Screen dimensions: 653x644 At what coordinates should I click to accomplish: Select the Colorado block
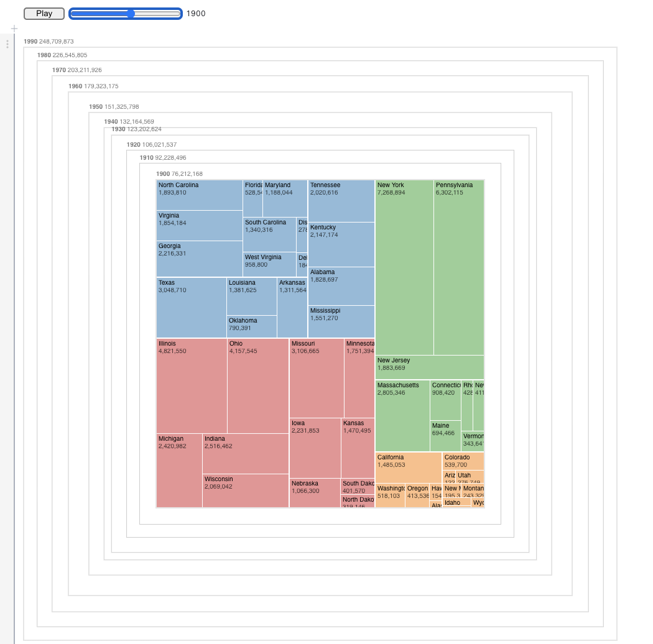coord(462,460)
